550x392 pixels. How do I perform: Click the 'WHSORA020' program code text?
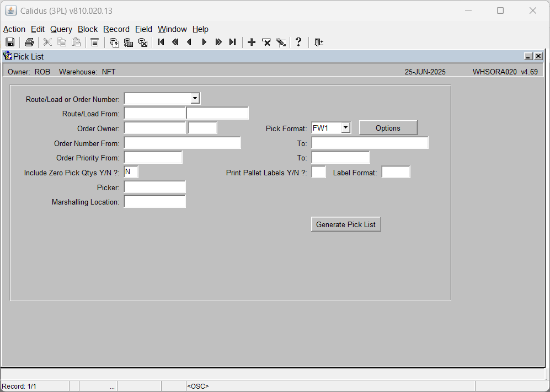pos(495,72)
